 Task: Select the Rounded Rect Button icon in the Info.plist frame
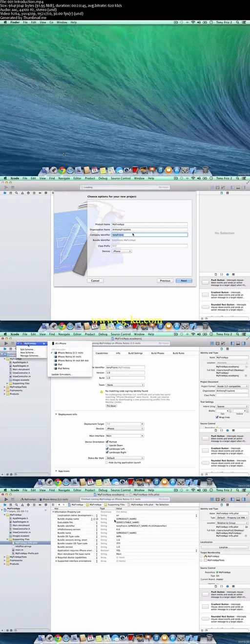(206, 619)
